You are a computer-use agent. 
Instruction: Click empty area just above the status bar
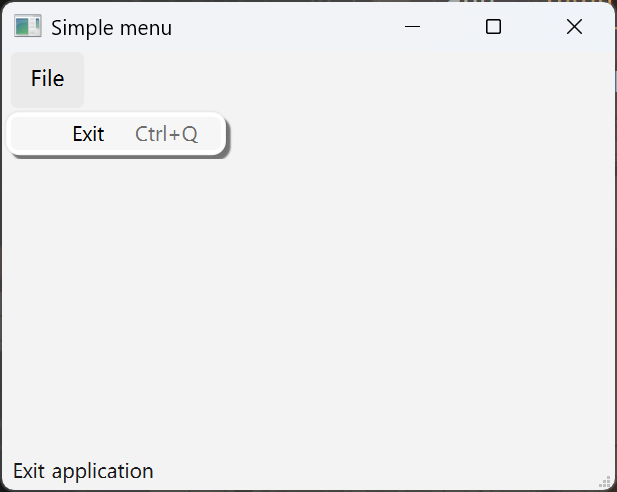point(308,440)
